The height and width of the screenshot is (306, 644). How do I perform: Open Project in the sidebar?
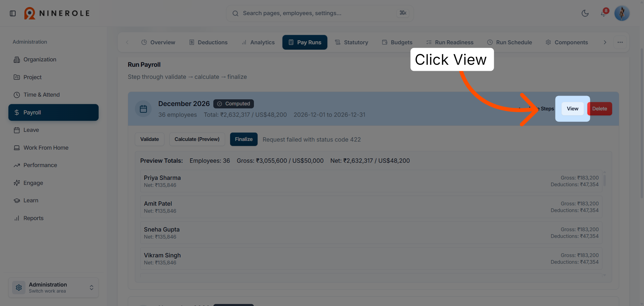(x=54, y=77)
